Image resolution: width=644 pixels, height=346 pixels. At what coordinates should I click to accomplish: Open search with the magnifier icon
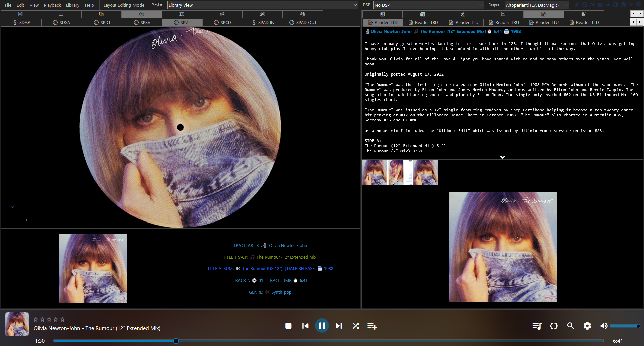pyautogui.click(x=570, y=326)
